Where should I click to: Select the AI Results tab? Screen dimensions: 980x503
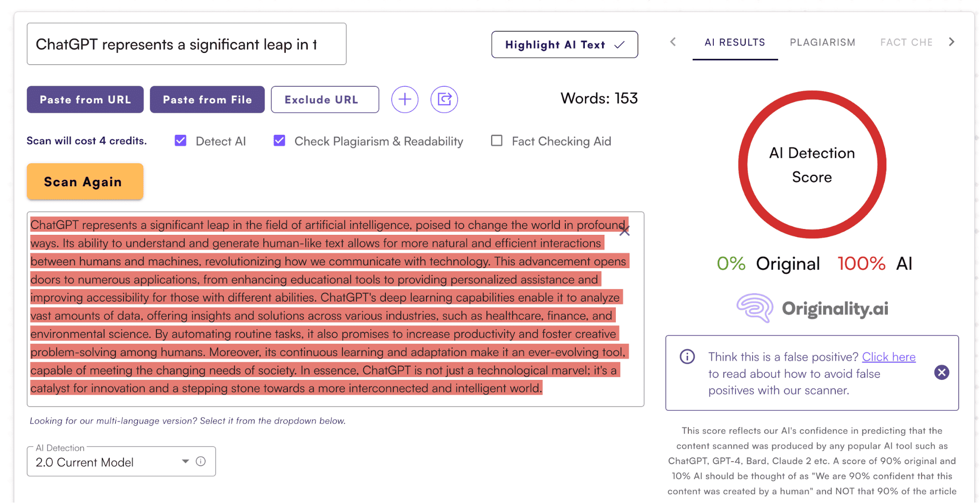[734, 43]
